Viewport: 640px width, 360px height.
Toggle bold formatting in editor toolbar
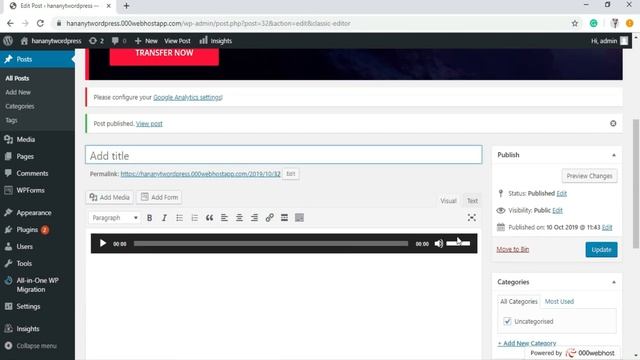click(149, 218)
